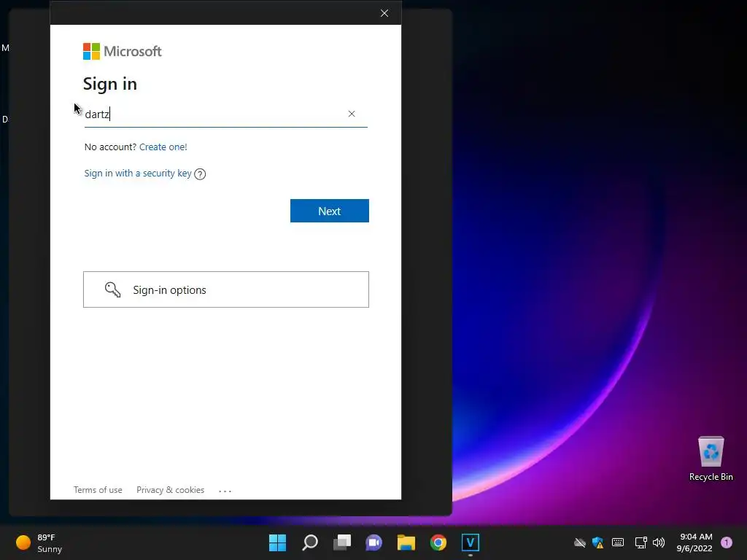Image resolution: width=747 pixels, height=560 pixels.
Task: Open taskbar Search
Action: [310, 542]
